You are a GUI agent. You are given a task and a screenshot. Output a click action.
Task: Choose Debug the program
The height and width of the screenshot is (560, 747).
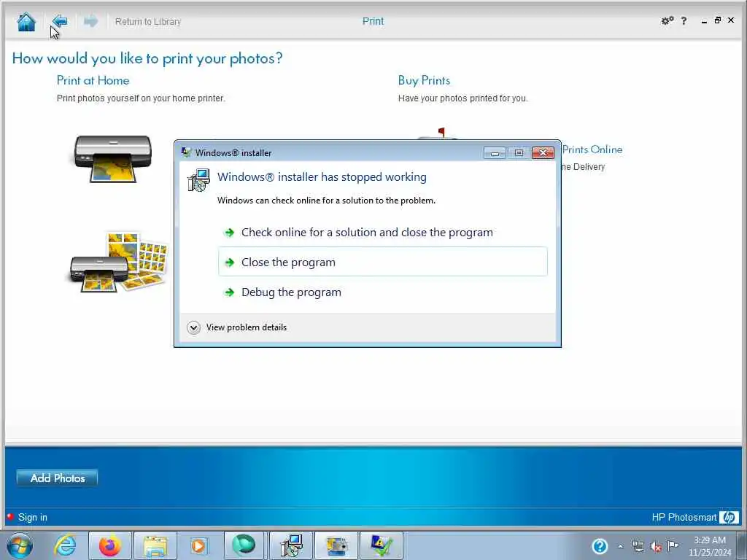[x=382, y=292]
